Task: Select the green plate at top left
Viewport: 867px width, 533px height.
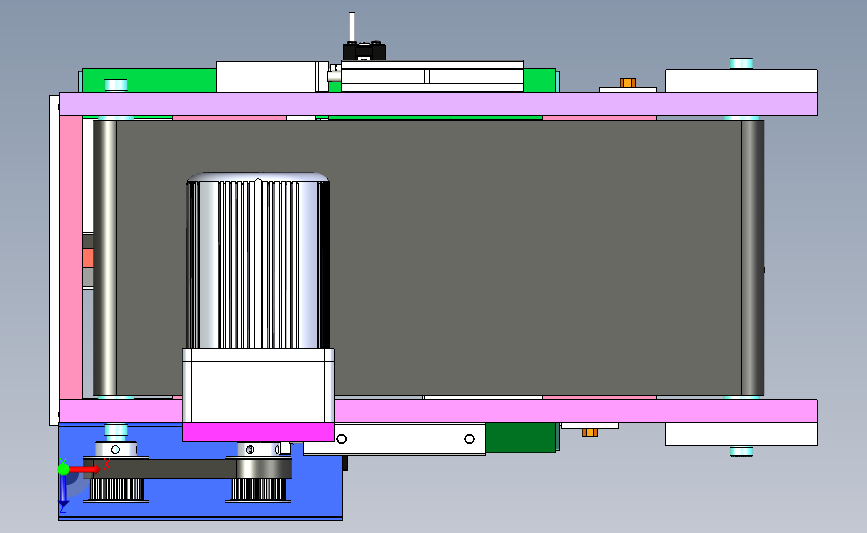Action: [149, 81]
